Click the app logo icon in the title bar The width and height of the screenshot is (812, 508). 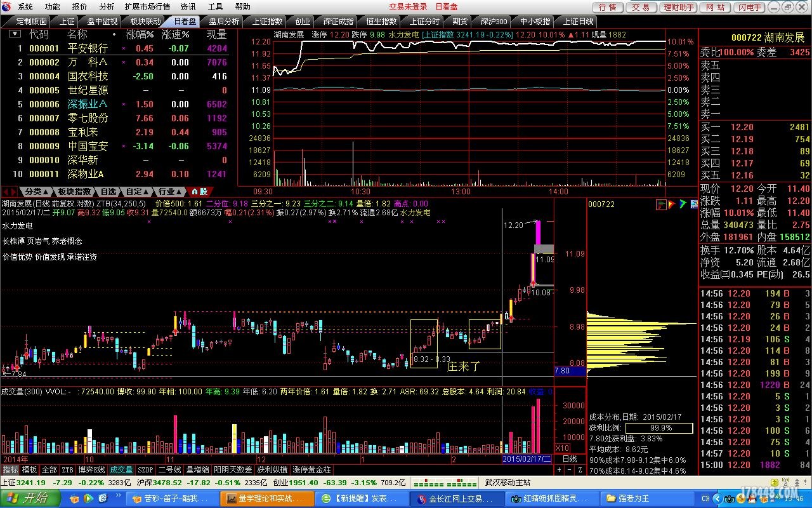click(7, 7)
